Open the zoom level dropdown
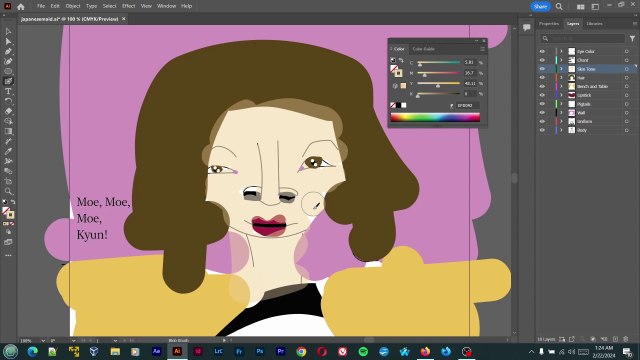This screenshot has width=640, height=360. click(x=43, y=340)
